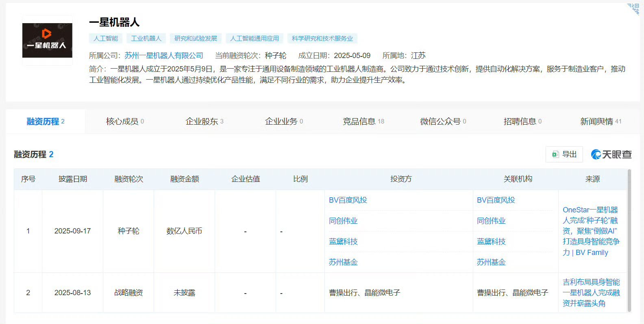The width and height of the screenshot is (644, 324).
Task: Open 苏州基金 in the 投资方 column
Action: coord(343,262)
